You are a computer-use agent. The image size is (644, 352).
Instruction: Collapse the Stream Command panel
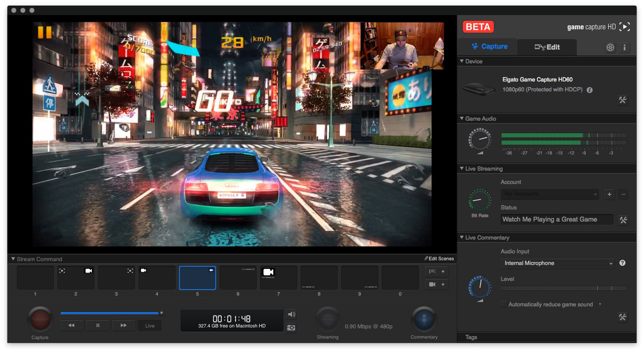[13, 259]
